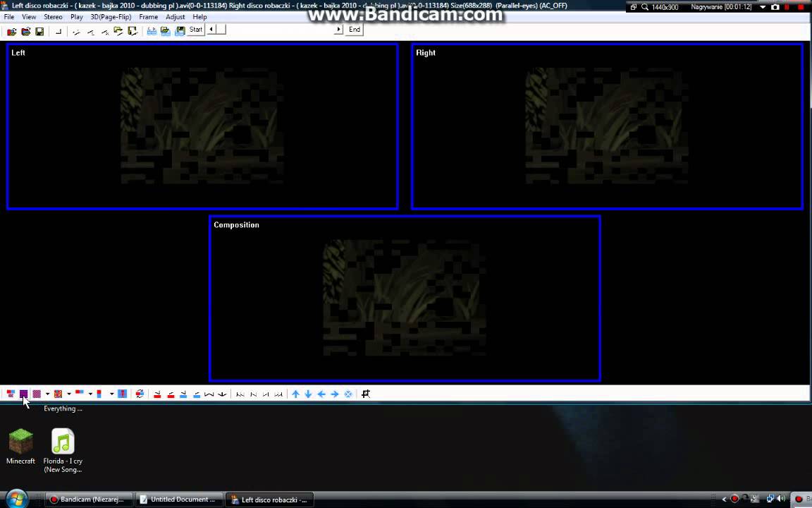Screen dimensions: 812x508
Task: Select the purple checkered view mode icon
Action: pyautogui.click(x=37, y=394)
